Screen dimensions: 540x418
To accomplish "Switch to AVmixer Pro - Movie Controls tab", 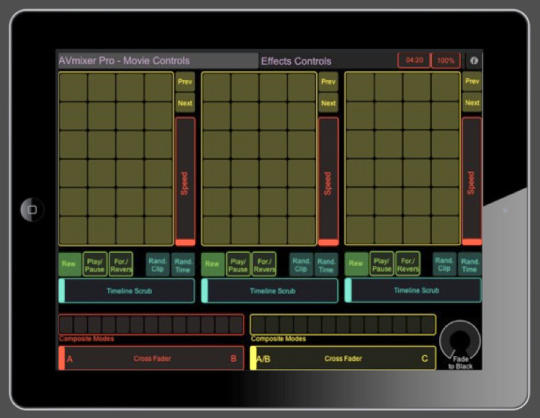I will [x=158, y=61].
